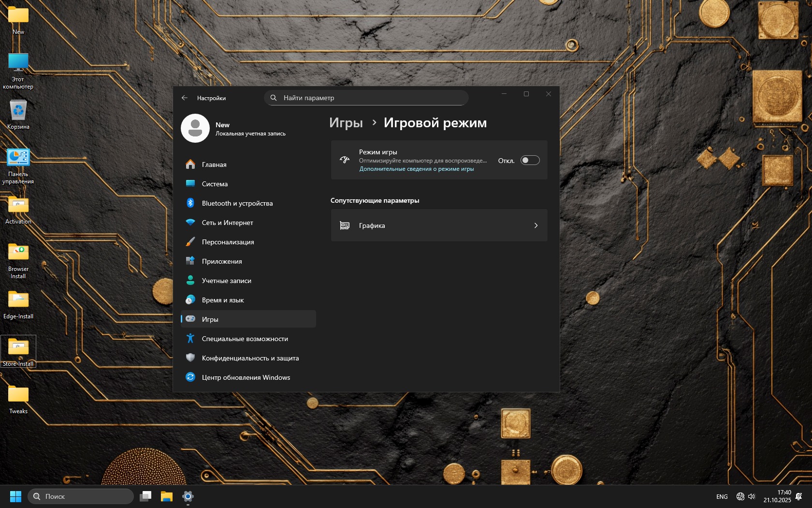This screenshot has width=812, height=508.
Task: Open File Explorer from the taskbar
Action: point(167,496)
